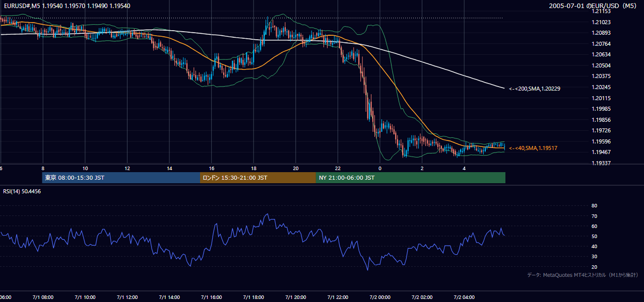
Task: Click the RSI scale 30 level
Action: point(595,256)
